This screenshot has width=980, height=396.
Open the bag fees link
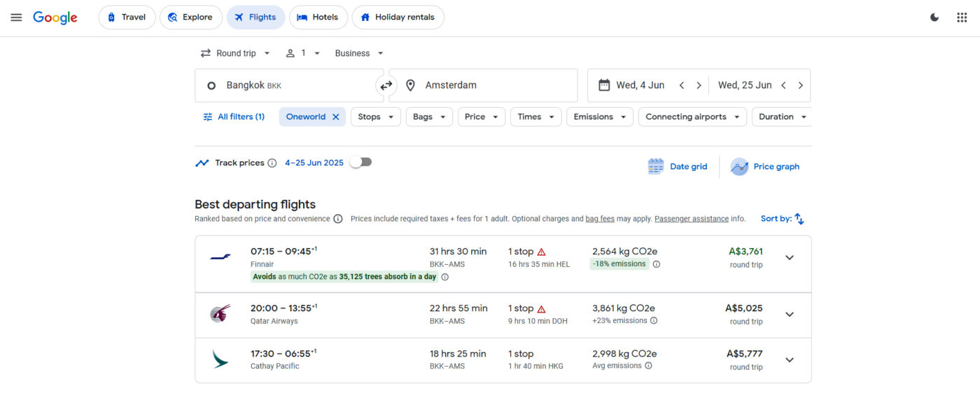[600, 219]
